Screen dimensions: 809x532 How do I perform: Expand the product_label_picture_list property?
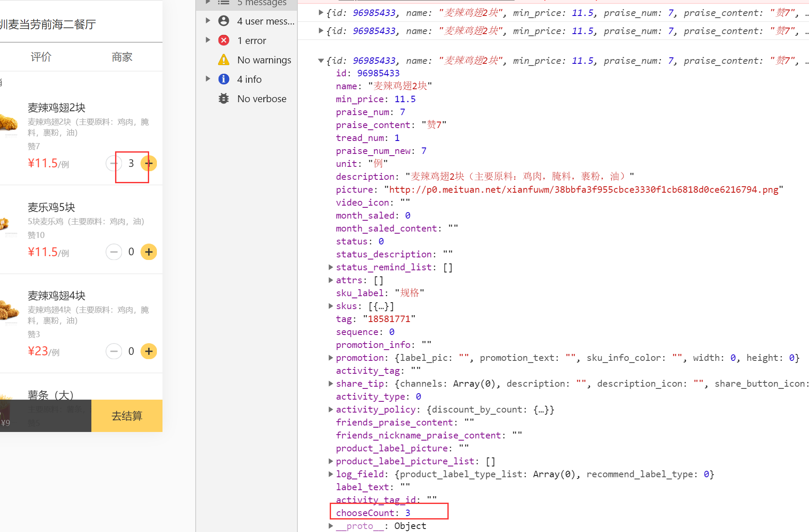point(331,461)
